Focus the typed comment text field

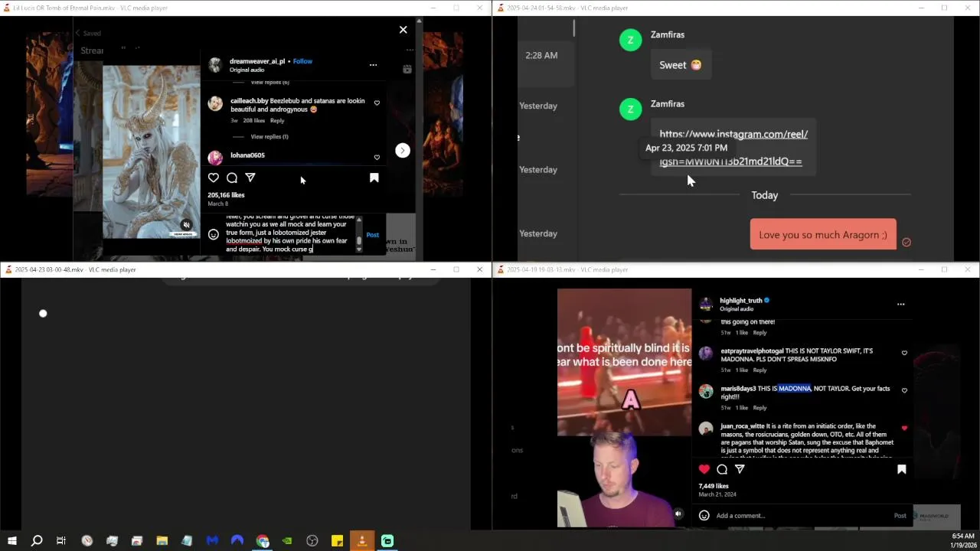[289, 235]
